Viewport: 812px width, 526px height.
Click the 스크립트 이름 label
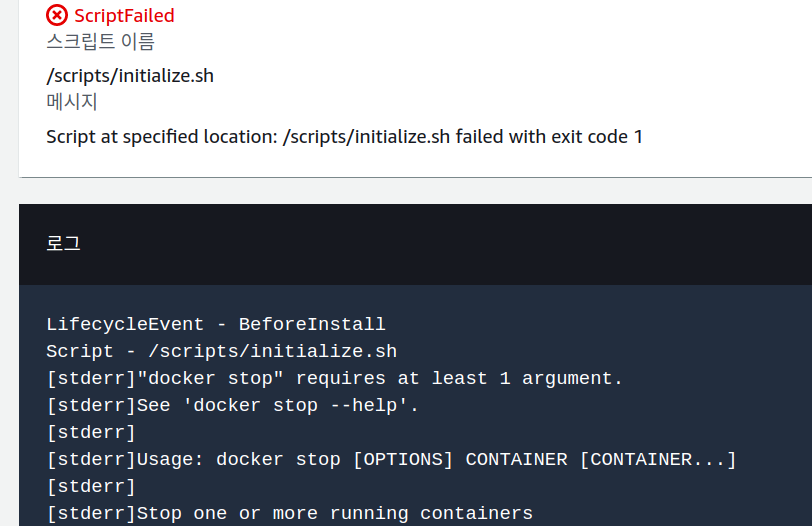tap(100, 41)
